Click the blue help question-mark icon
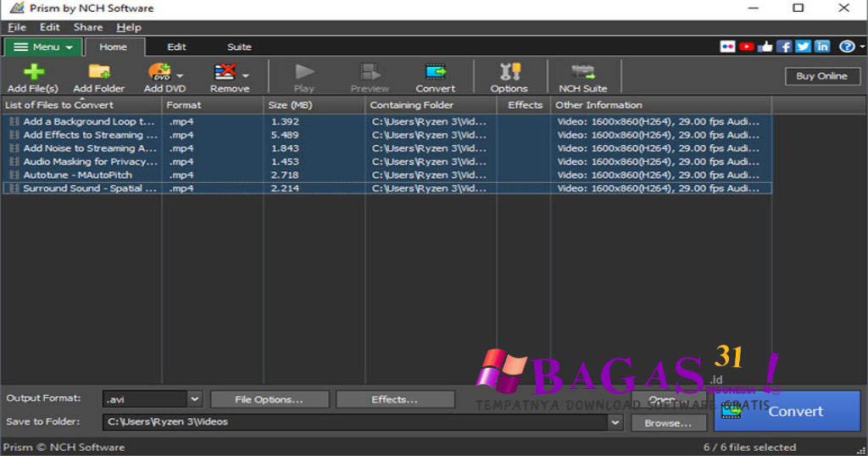 tap(847, 47)
